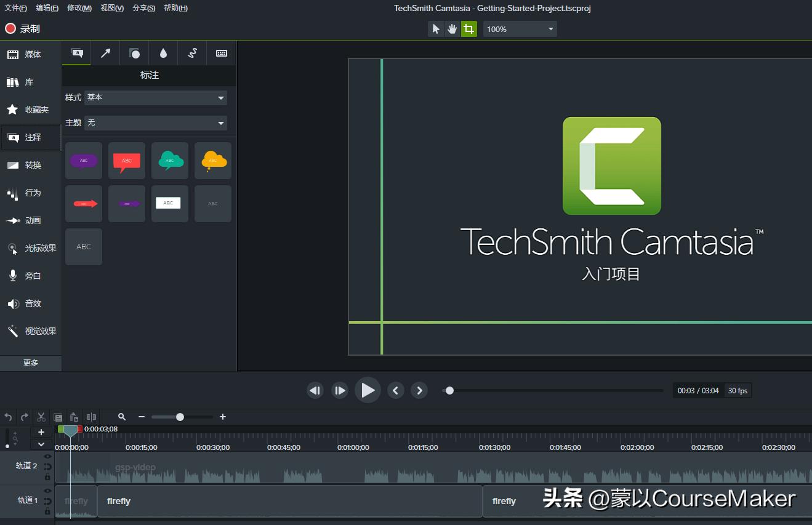Activate the pan hand tool

(452, 29)
